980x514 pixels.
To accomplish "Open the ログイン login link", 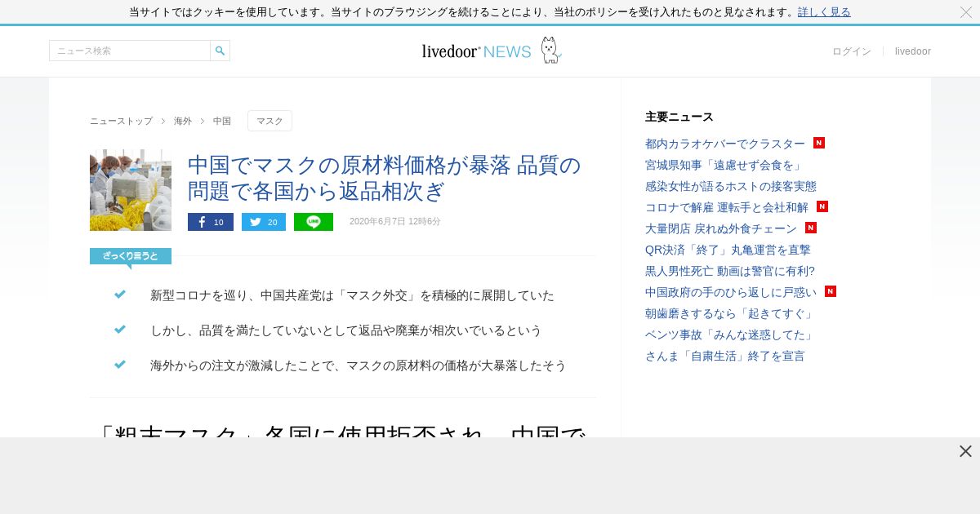I will pyautogui.click(x=852, y=51).
